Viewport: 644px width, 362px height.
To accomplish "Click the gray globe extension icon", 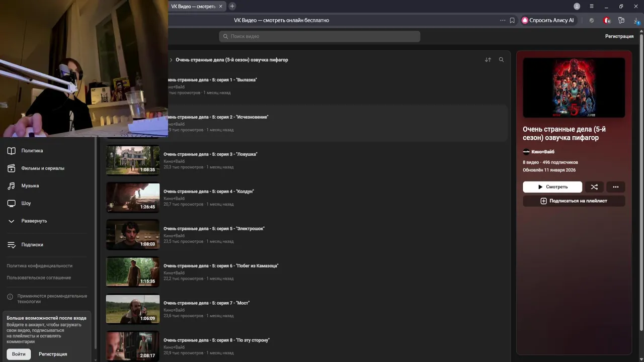I will coord(592,21).
